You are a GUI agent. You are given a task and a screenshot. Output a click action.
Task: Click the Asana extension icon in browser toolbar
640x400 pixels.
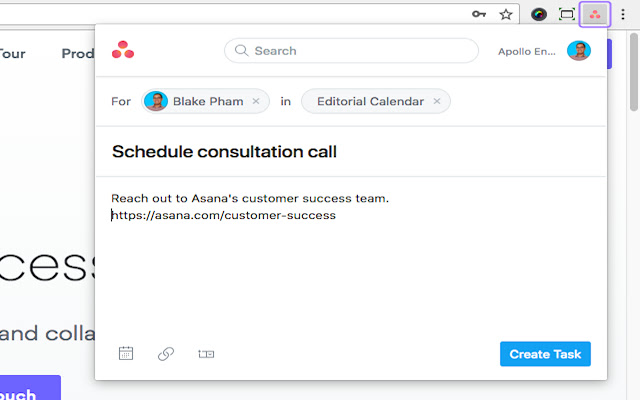(595, 15)
